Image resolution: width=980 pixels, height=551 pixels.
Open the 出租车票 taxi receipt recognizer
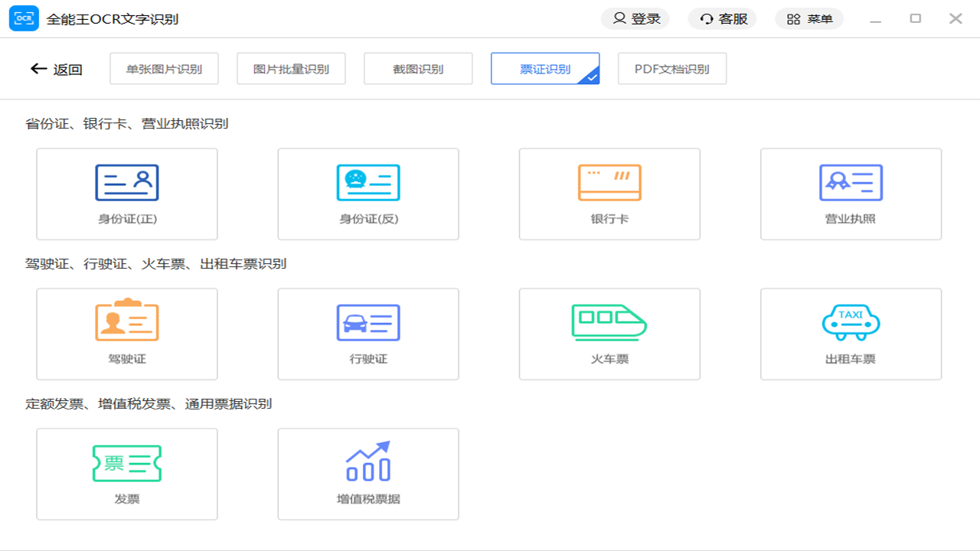tap(851, 334)
